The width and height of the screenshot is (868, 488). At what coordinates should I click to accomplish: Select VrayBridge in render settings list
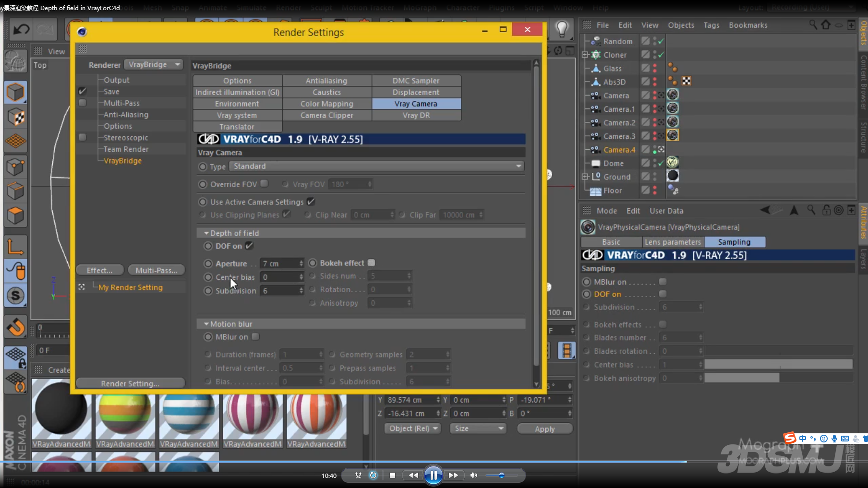(123, 161)
